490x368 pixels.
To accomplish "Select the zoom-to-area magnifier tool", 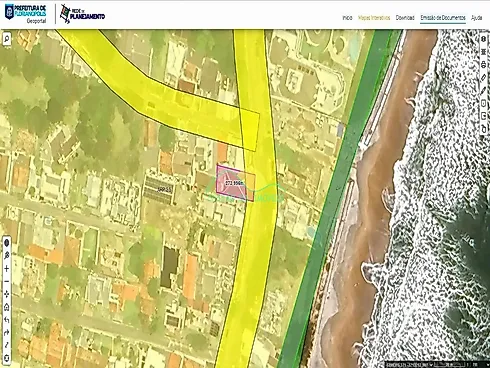I will (6, 255).
